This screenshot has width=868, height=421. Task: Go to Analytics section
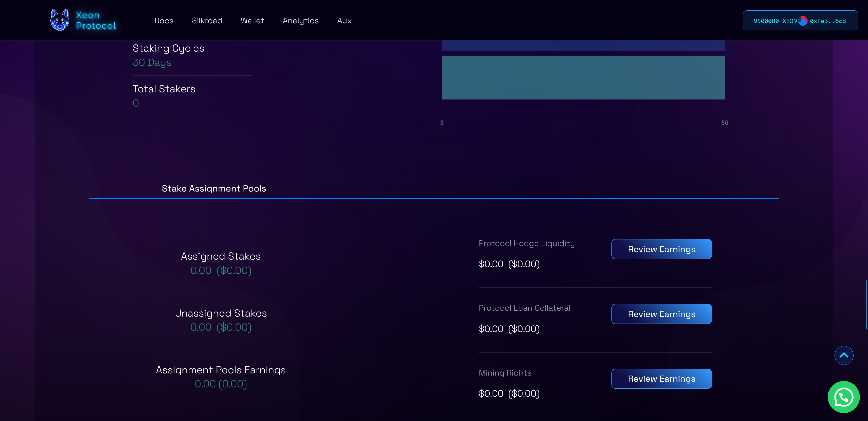click(300, 21)
